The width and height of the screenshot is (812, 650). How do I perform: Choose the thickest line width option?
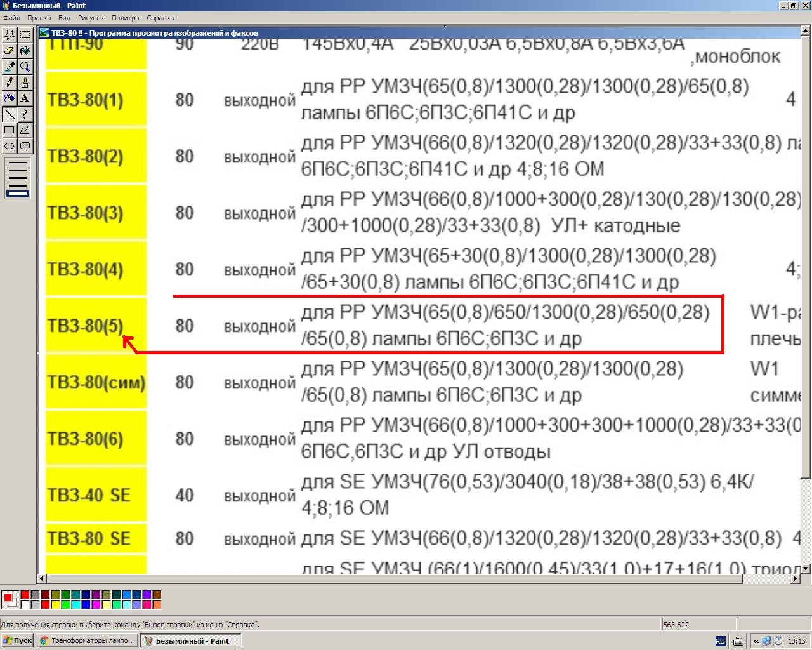click(x=18, y=194)
